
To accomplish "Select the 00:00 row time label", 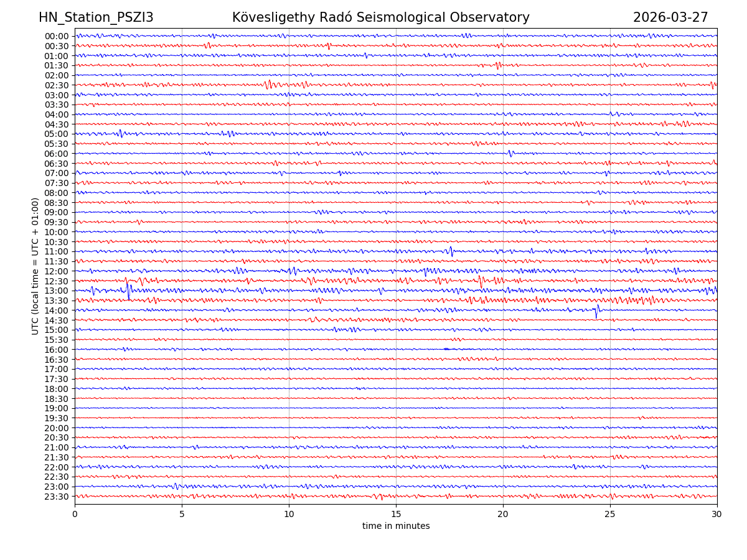I will tap(57, 36).
